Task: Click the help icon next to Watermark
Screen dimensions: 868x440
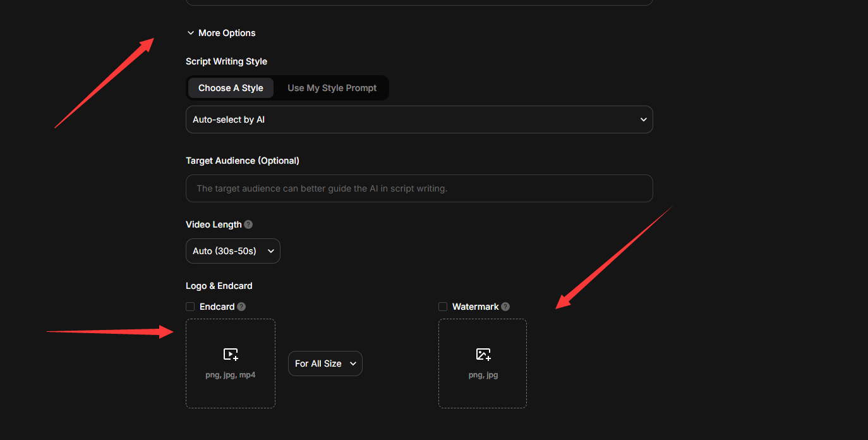Action: pos(505,307)
